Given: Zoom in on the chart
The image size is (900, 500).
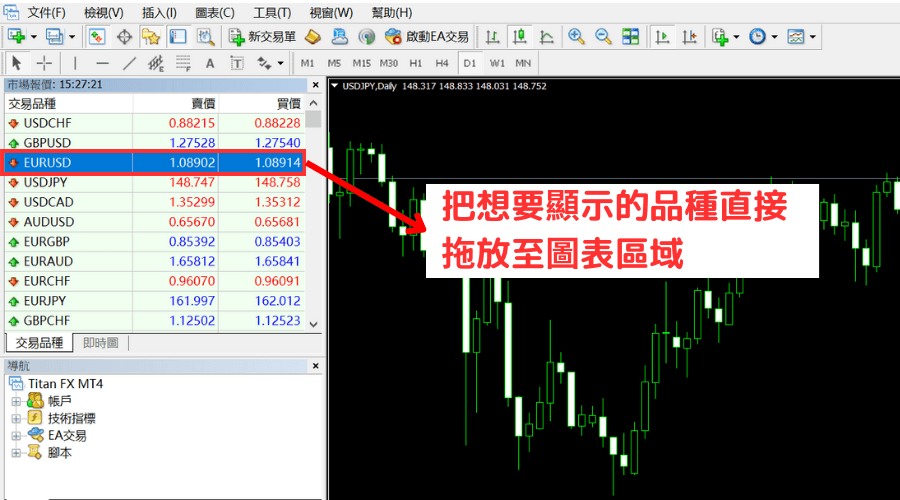Looking at the screenshot, I should pos(576,37).
